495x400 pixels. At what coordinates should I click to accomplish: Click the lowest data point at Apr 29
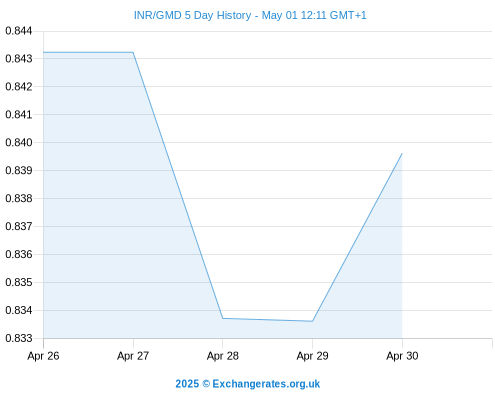coord(312,321)
